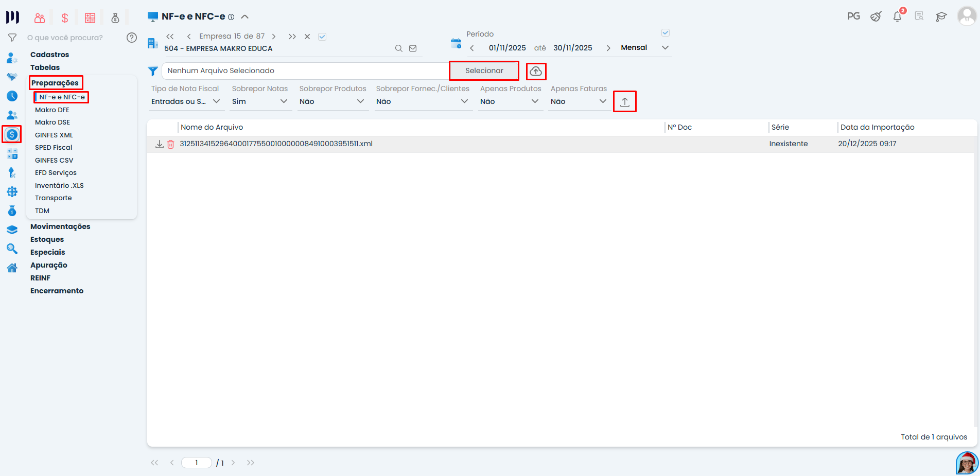980x476 pixels.
Task: Toggle the checkbox above the Período selector
Action: pyautogui.click(x=665, y=33)
